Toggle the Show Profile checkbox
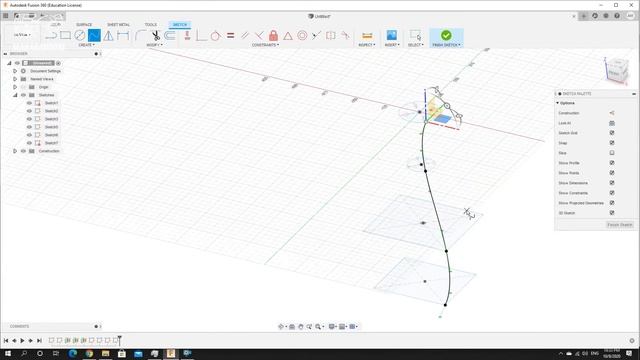 click(x=612, y=163)
